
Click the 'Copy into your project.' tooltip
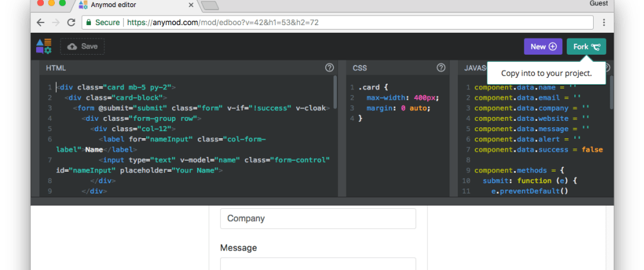pos(546,73)
